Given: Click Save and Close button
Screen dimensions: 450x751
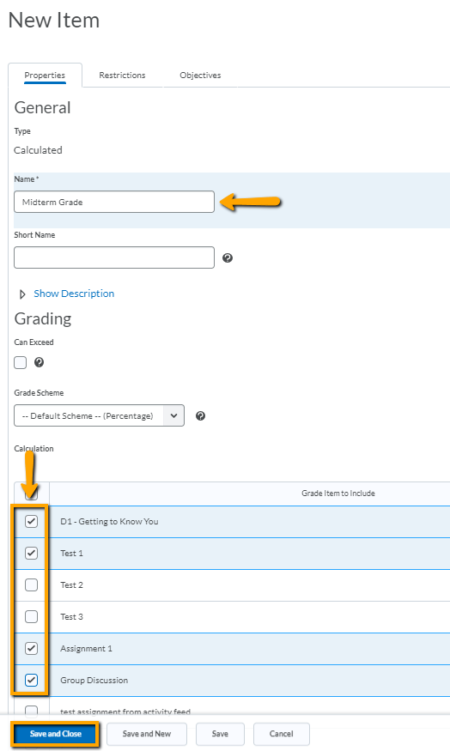Looking at the screenshot, I should click(56, 734).
